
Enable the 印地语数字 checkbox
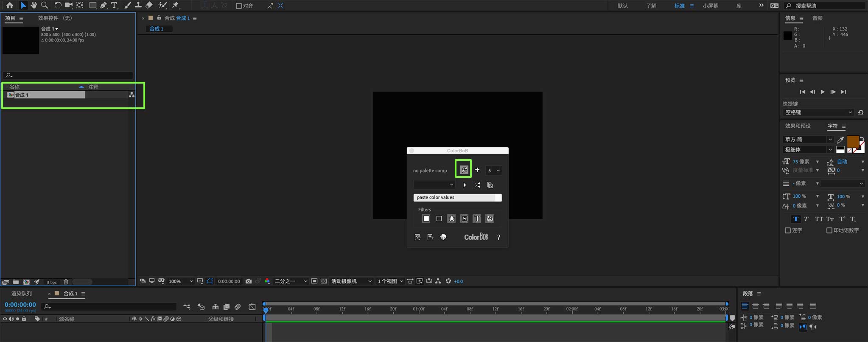[x=829, y=230]
